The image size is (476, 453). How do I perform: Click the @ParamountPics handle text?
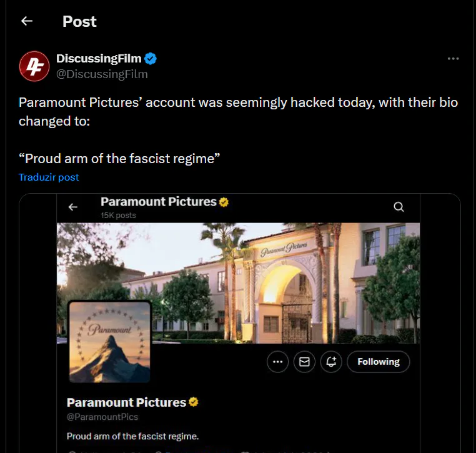click(102, 417)
